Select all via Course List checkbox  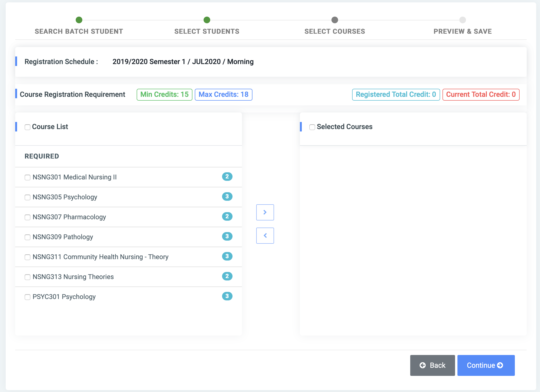click(x=27, y=127)
